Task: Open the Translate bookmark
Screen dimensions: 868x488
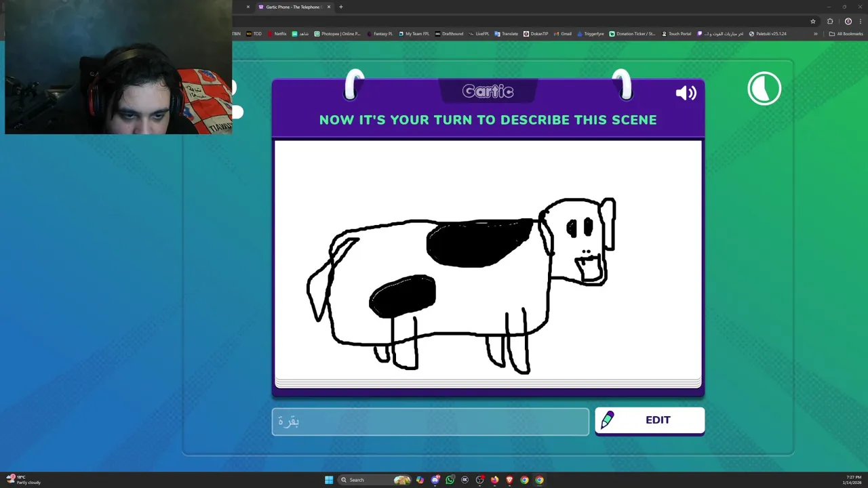Action: pos(507,34)
